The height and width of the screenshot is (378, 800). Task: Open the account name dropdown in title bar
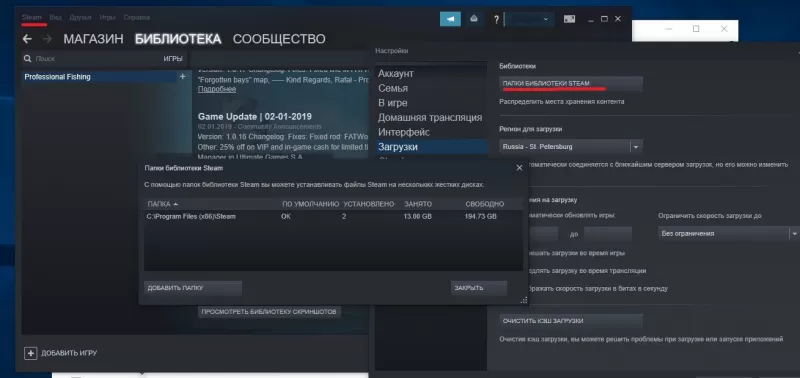click(x=529, y=19)
